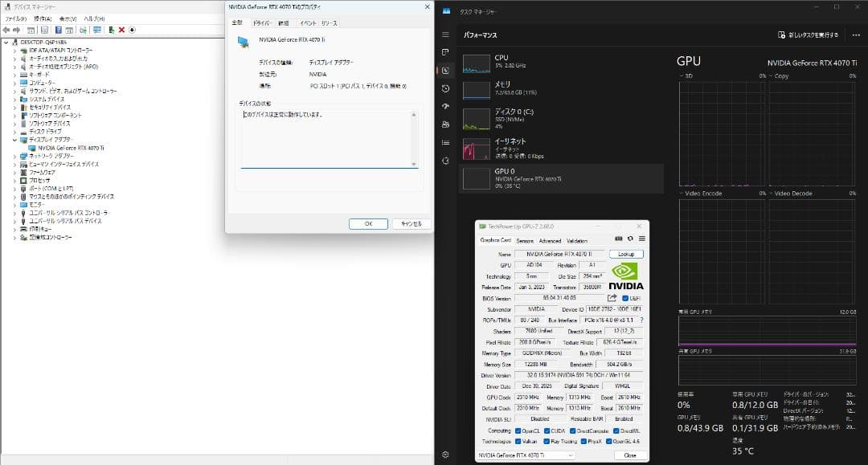Click device status scrollbar down arrow
The height and width of the screenshot is (465, 868).
click(414, 164)
